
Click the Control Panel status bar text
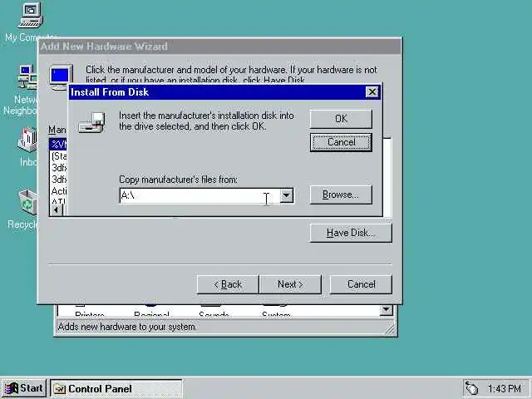pyautogui.click(x=127, y=327)
